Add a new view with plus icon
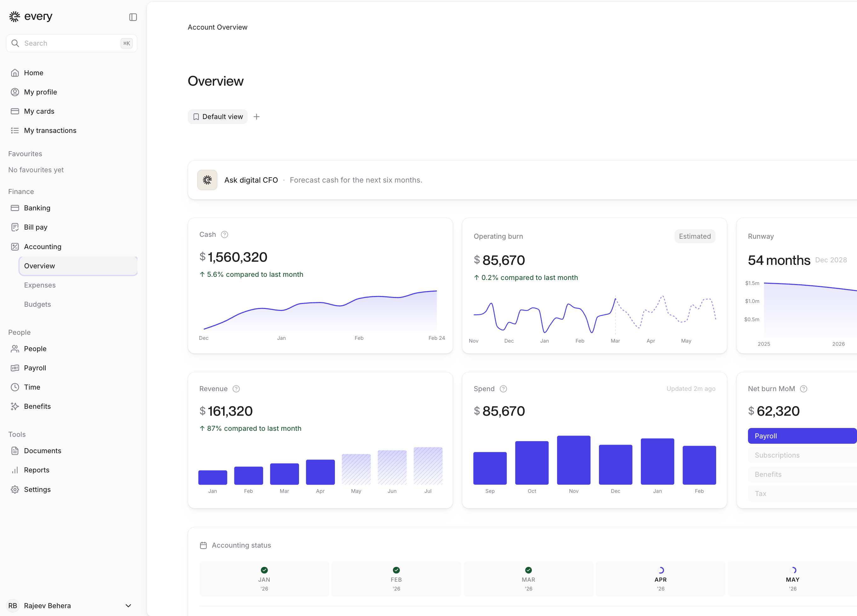This screenshot has height=616, width=857. tap(256, 117)
